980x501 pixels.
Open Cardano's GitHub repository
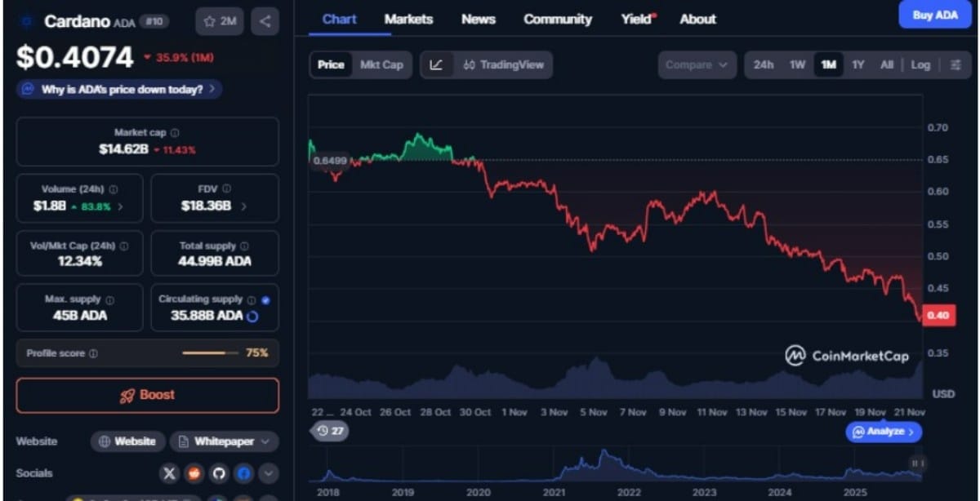tap(218, 473)
